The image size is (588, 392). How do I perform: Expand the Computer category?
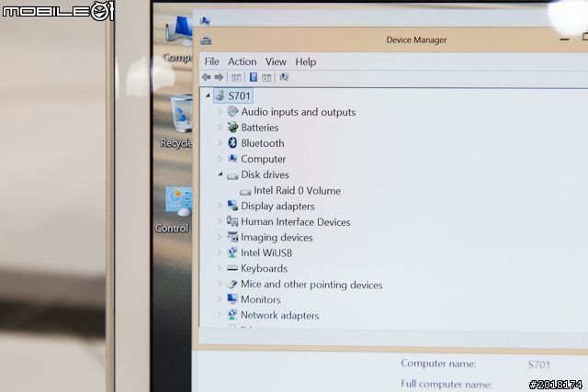pos(220,159)
